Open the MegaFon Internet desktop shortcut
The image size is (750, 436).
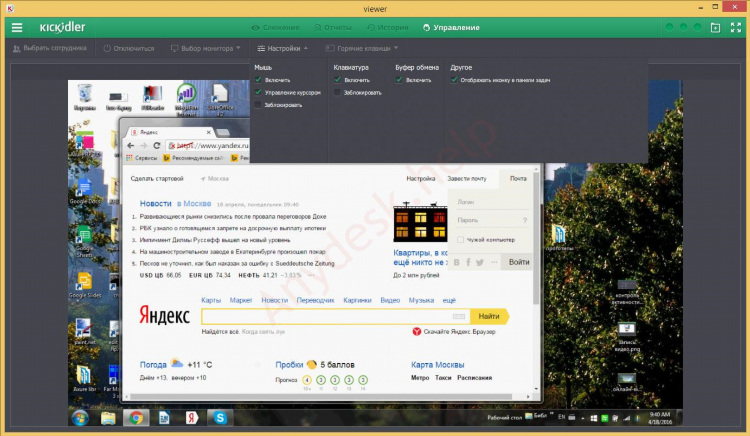pyautogui.click(x=187, y=99)
